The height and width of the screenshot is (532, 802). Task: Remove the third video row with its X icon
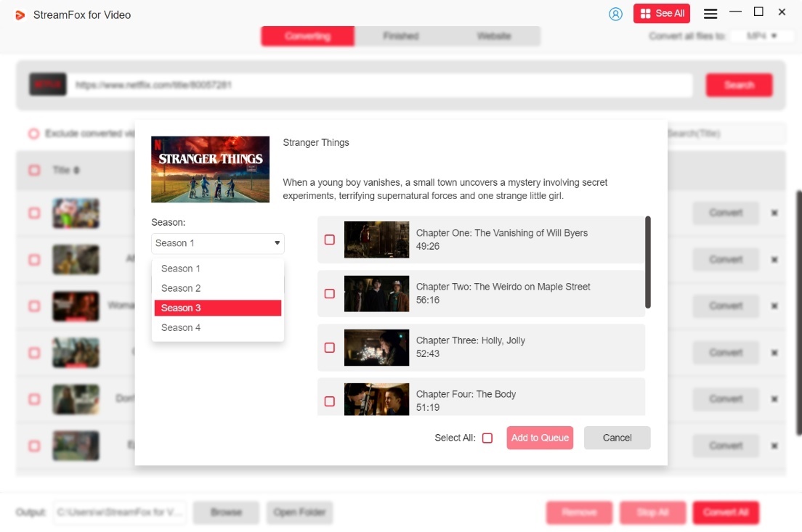[774, 306]
